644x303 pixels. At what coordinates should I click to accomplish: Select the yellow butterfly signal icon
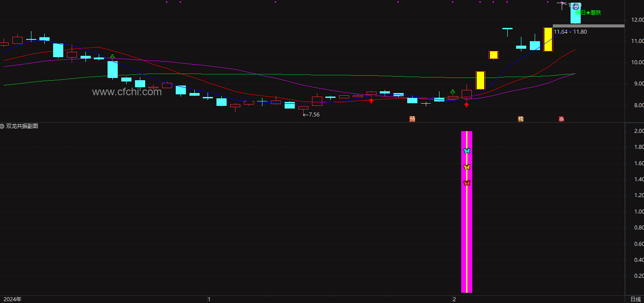coord(467,167)
